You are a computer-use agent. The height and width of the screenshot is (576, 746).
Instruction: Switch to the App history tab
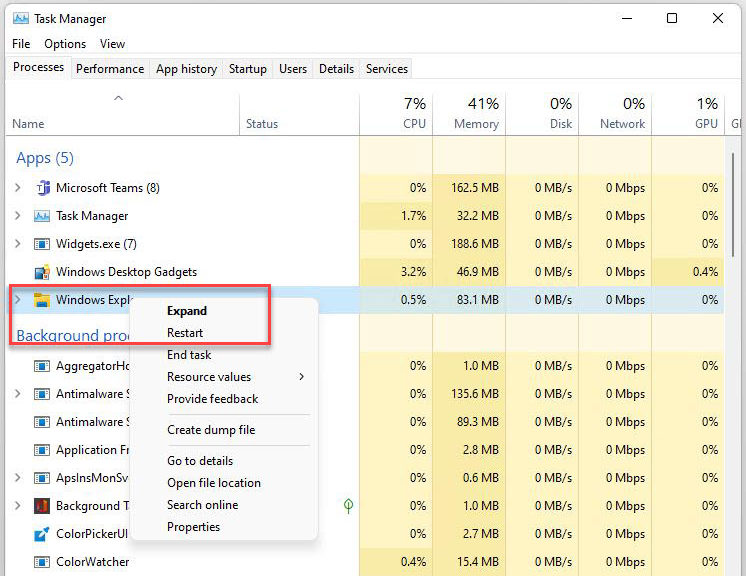click(x=186, y=69)
